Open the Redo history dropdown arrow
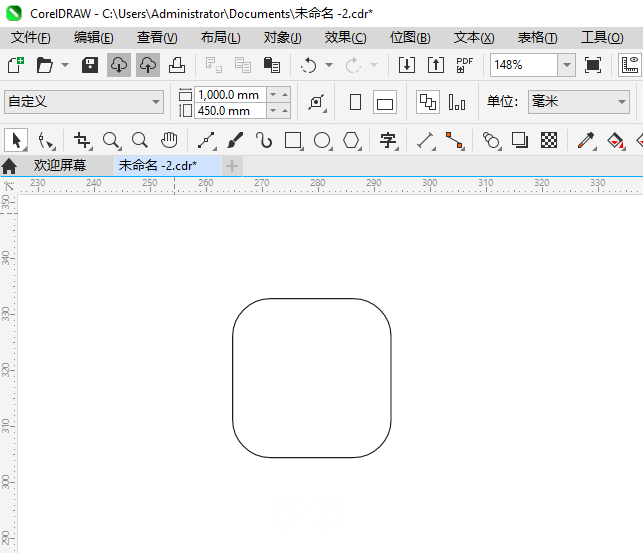This screenshot has width=643, height=553. 374,65
